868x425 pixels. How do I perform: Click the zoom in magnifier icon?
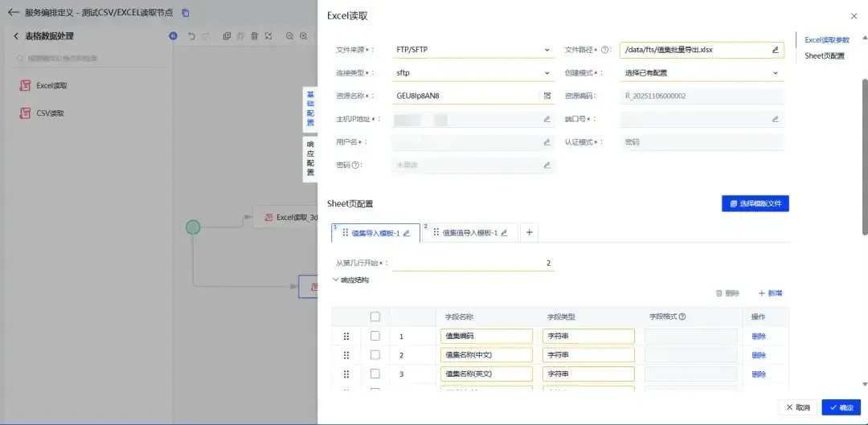[303, 36]
